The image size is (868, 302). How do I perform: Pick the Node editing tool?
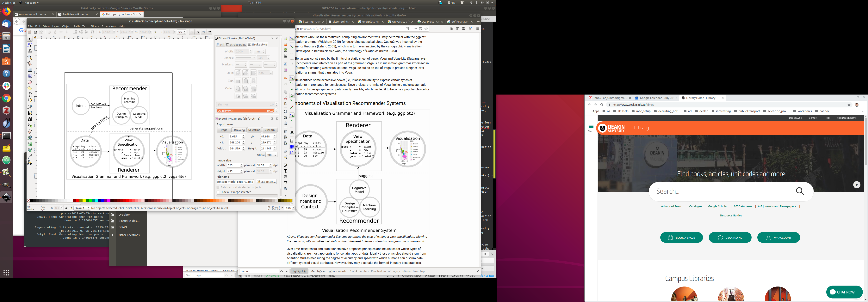(x=30, y=45)
